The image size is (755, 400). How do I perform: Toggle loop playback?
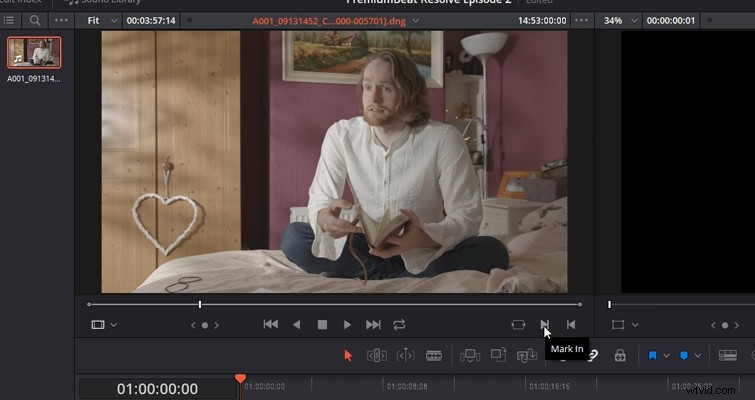click(x=399, y=325)
